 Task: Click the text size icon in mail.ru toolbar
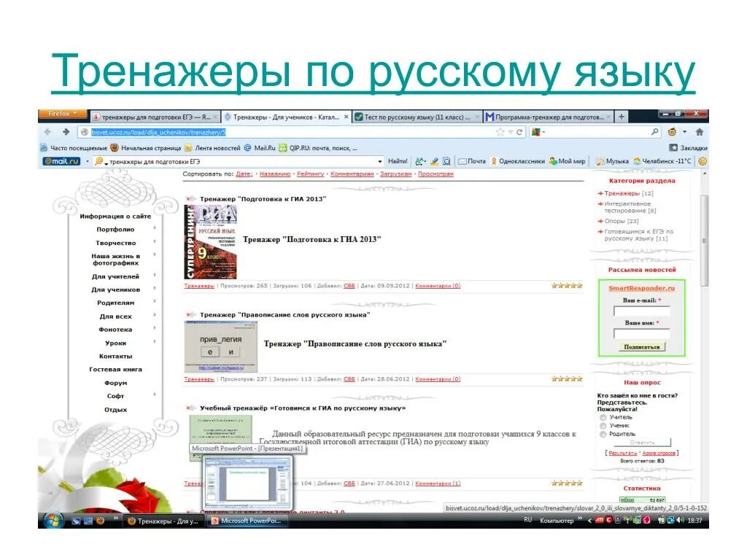coord(419,161)
